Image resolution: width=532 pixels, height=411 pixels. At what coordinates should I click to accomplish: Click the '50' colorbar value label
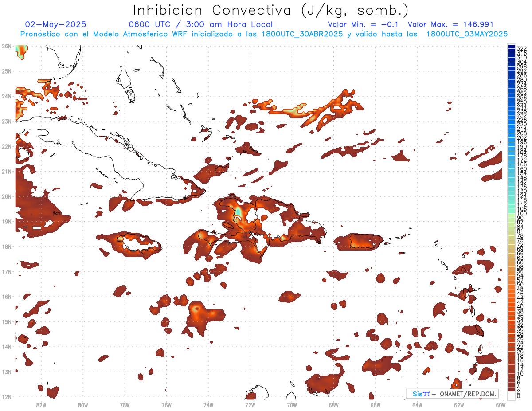[520, 284]
